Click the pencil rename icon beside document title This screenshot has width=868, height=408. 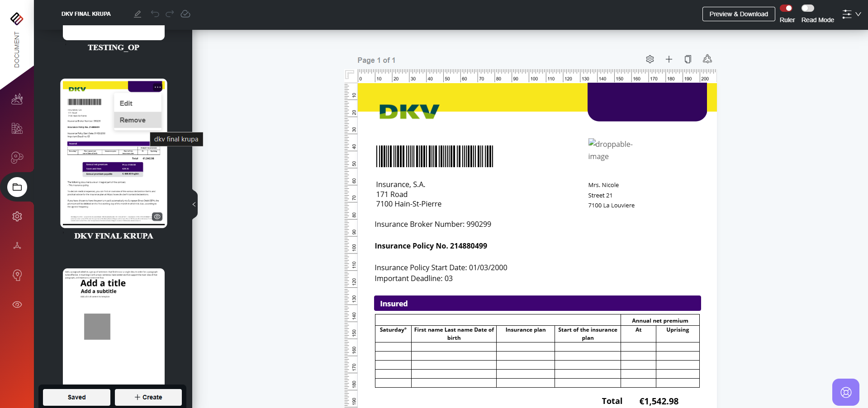click(x=138, y=14)
